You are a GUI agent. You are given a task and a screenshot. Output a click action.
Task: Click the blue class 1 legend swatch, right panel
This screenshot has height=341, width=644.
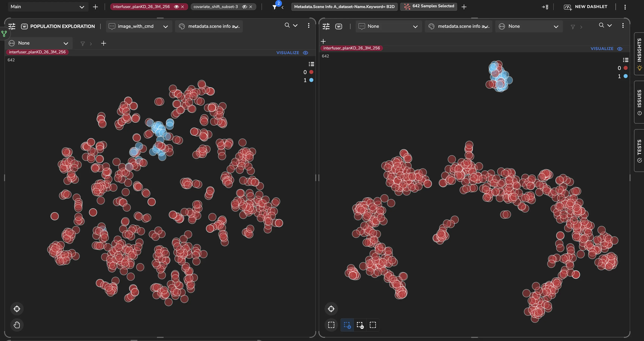(x=626, y=76)
